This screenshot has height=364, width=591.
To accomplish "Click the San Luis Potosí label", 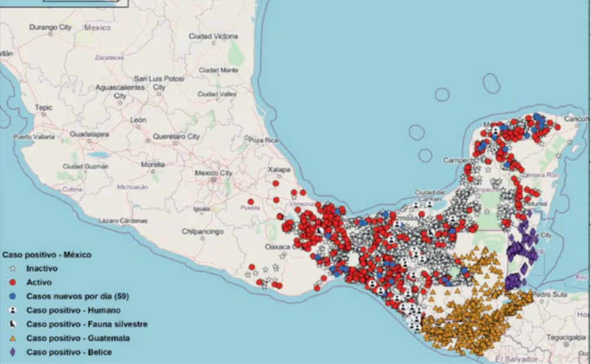I will tap(159, 79).
